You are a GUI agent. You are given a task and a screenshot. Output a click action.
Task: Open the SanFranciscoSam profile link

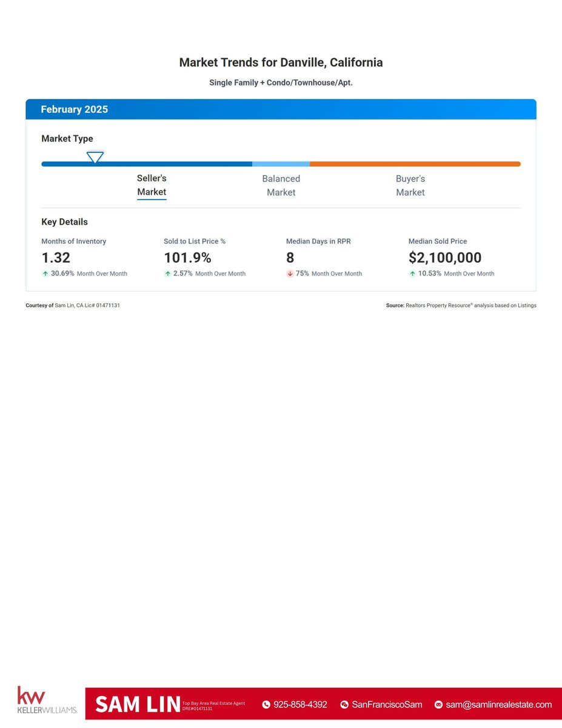[x=387, y=704]
